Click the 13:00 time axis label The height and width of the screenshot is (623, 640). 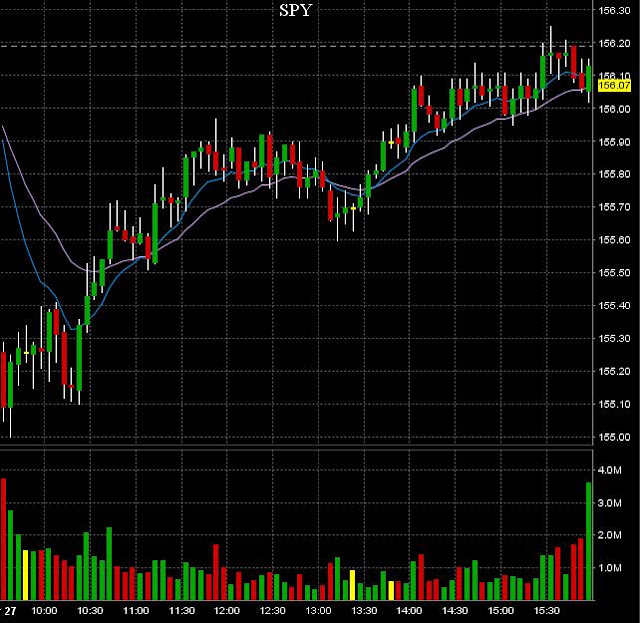tap(318, 611)
